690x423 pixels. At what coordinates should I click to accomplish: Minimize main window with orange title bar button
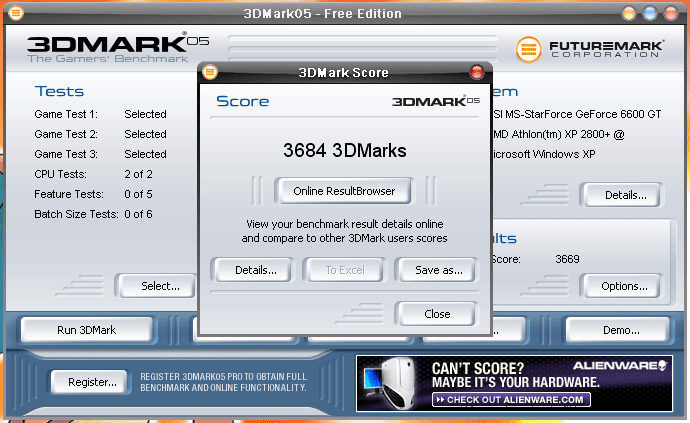pyautogui.click(x=629, y=13)
